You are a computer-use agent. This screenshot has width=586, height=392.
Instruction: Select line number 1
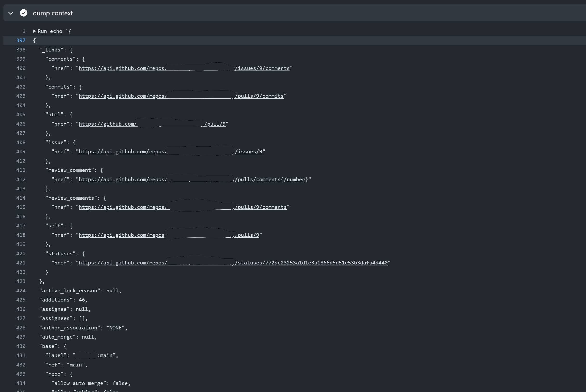(x=24, y=31)
